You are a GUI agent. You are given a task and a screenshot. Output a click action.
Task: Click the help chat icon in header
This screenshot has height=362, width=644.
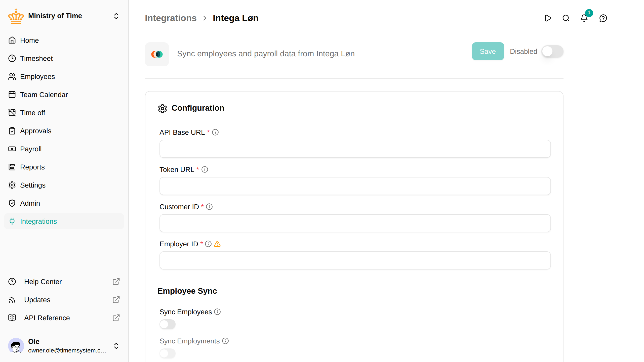603,18
